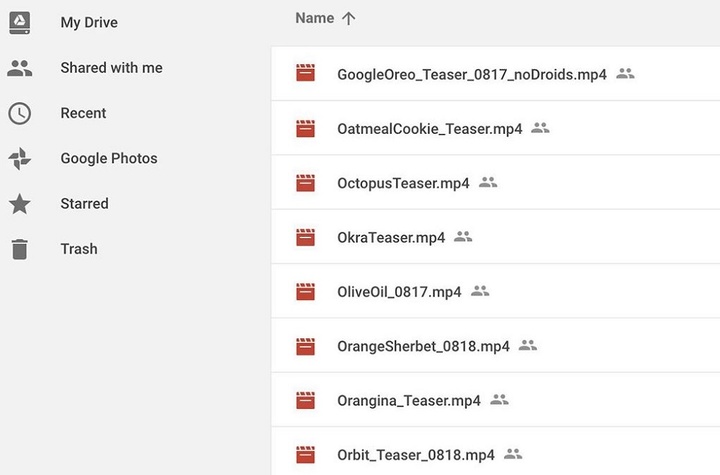Go to Shared with me
Image resolution: width=720 pixels, height=475 pixels.
[112, 68]
